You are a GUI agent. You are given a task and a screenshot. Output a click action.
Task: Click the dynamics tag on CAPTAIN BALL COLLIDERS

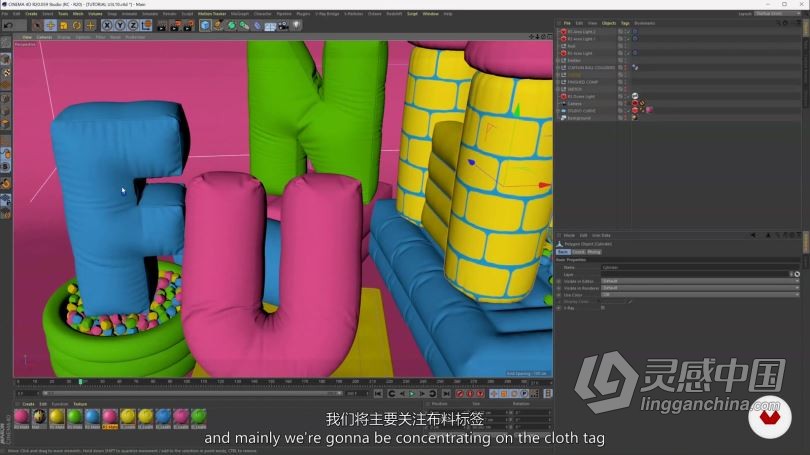pos(635,68)
